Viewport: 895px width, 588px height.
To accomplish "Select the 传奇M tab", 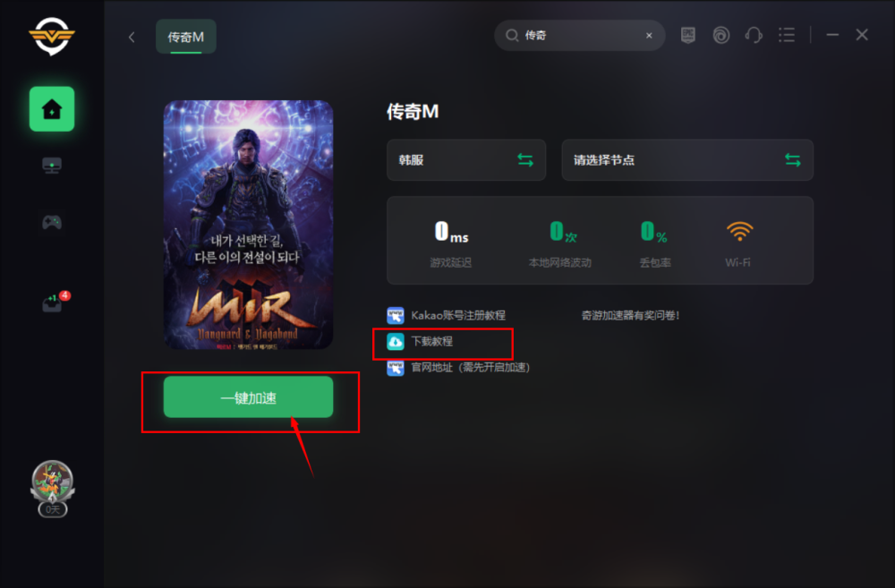I will click(186, 37).
